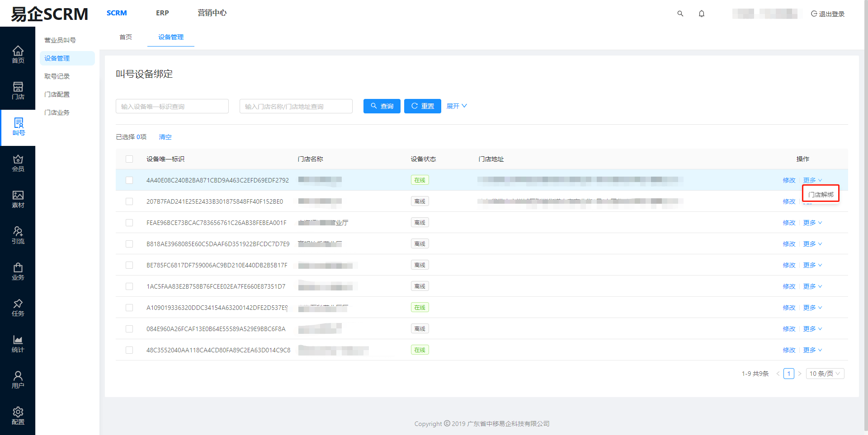Open the 素材 material sidebar icon

click(x=18, y=199)
